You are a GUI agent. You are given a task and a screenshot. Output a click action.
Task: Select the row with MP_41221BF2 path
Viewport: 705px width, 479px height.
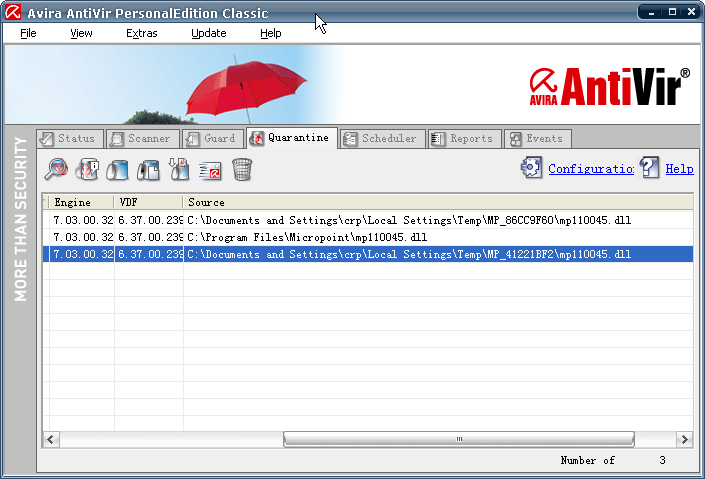point(368,254)
